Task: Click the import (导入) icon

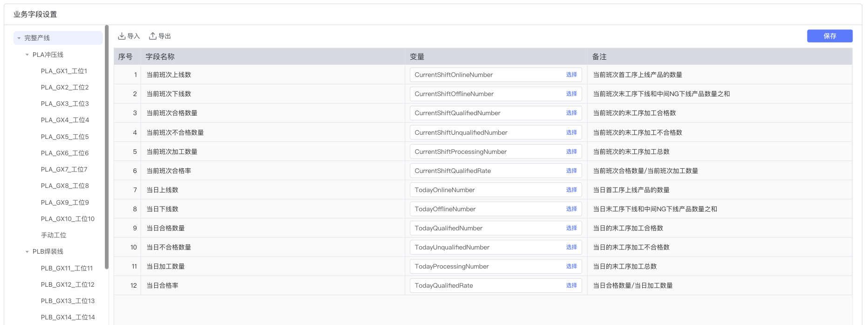Action: click(x=122, y=36)
